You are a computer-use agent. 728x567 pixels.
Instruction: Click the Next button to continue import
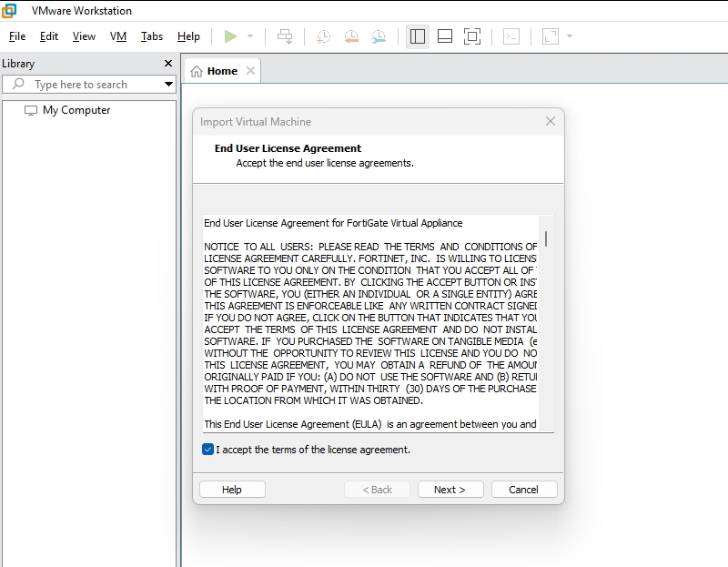(x=450, y=489)
